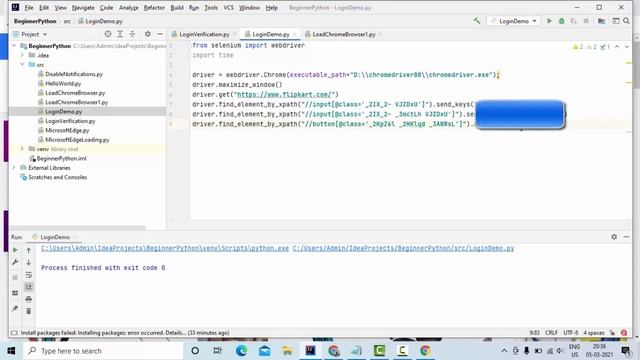
Task: Click taskbar search box
Action: [103, 351]
